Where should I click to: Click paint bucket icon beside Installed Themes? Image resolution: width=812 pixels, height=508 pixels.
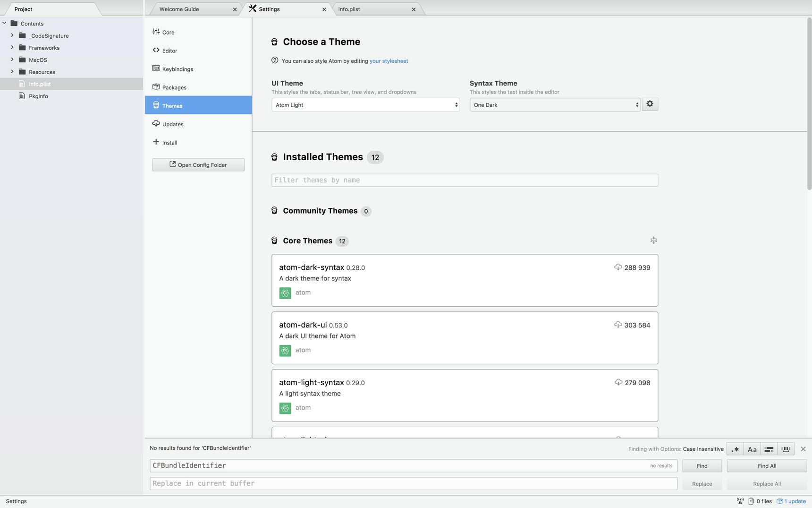[274, 157]
